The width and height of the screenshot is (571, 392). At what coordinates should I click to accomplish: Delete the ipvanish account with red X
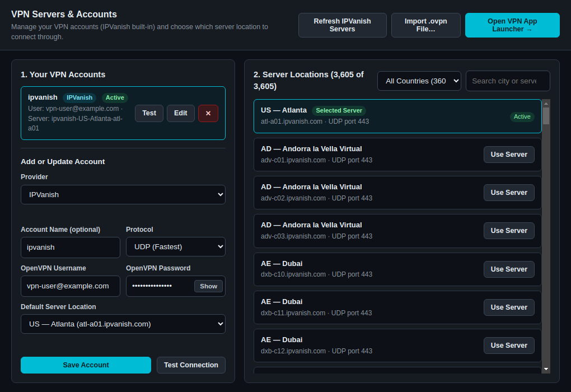208,113
